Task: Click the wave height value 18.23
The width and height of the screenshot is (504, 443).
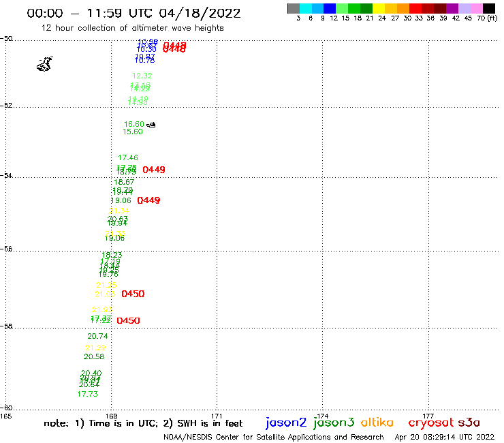Action: coord(112,255)
